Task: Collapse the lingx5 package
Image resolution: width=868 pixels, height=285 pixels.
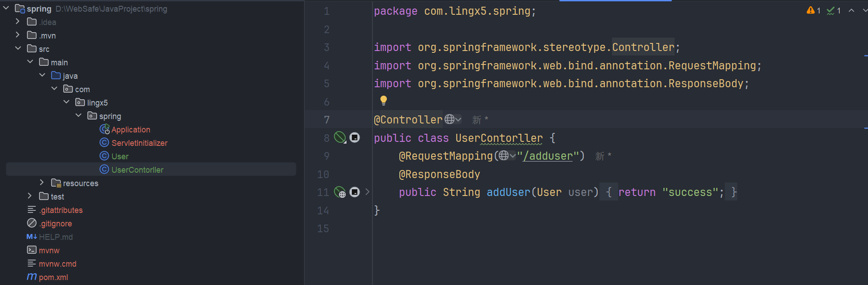Action: click(x=66, y=102)
